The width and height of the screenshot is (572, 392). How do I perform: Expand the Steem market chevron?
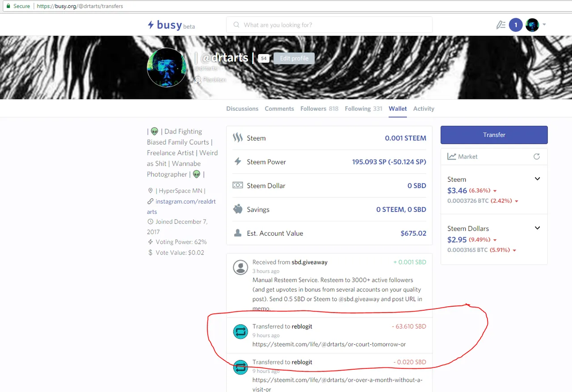coord(538,179)
